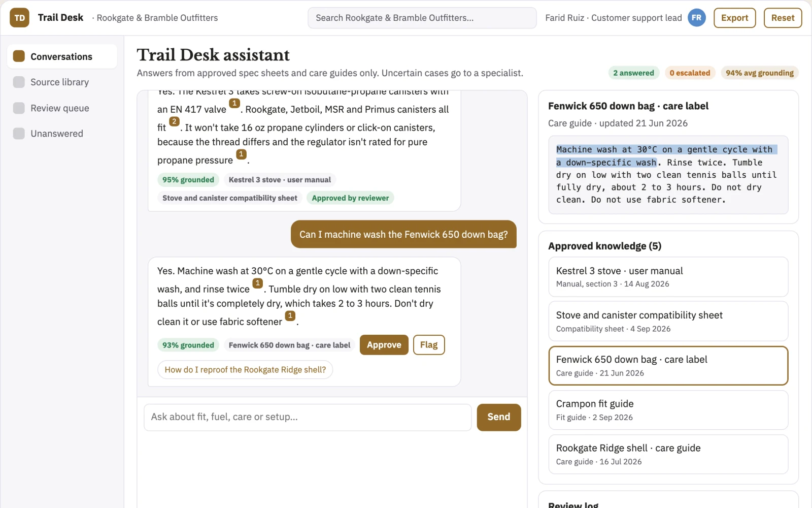Click citation badge 1 after rinse twice
Screen dimensions: 812x508
pos(258,283)
